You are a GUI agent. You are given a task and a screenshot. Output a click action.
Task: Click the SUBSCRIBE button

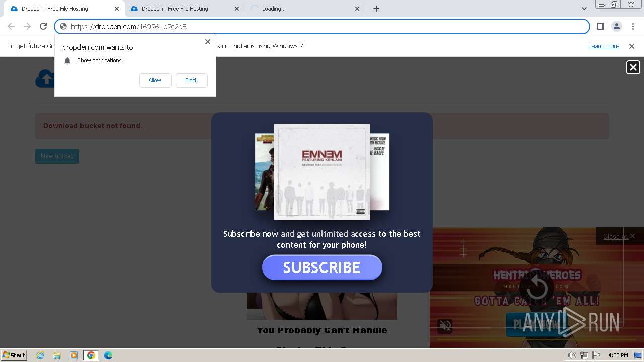tap(322, 267)
